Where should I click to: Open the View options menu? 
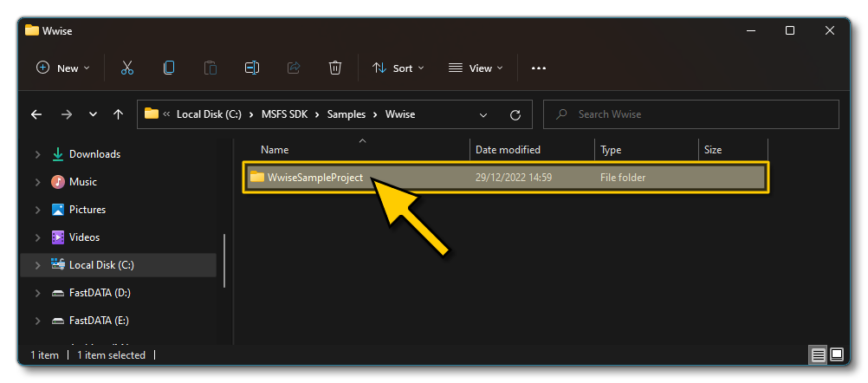coord(471,68)
